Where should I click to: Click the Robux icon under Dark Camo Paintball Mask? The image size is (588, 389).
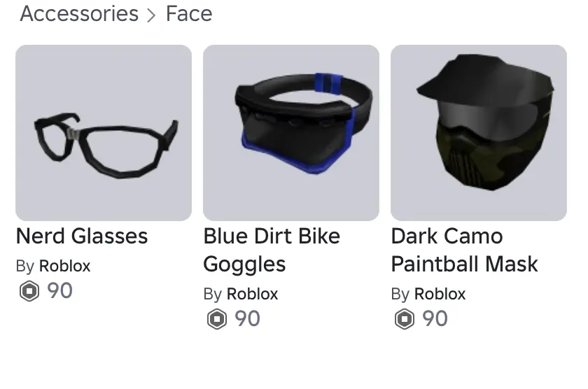[x=405, y=319]
